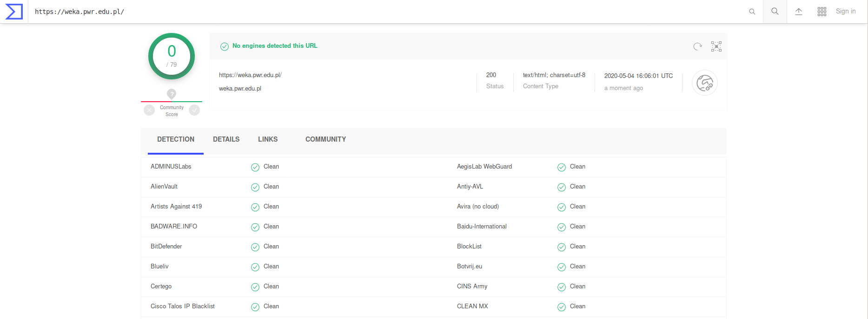Vote malicious with the X button
Viewport: 868px width, 319px height.
149,110
